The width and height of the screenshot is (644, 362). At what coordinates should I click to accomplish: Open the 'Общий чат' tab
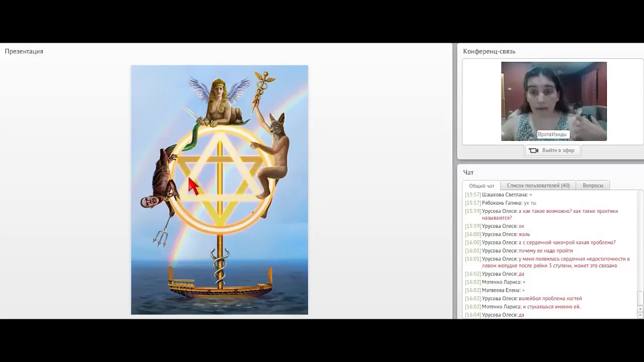coord(481,186)
